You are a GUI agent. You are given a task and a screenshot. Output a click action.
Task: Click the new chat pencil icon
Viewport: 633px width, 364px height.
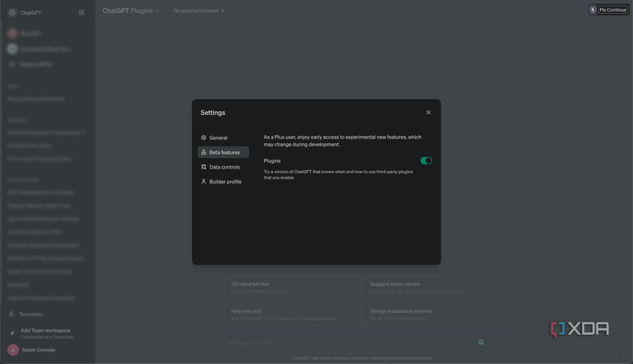click(81, 12)
